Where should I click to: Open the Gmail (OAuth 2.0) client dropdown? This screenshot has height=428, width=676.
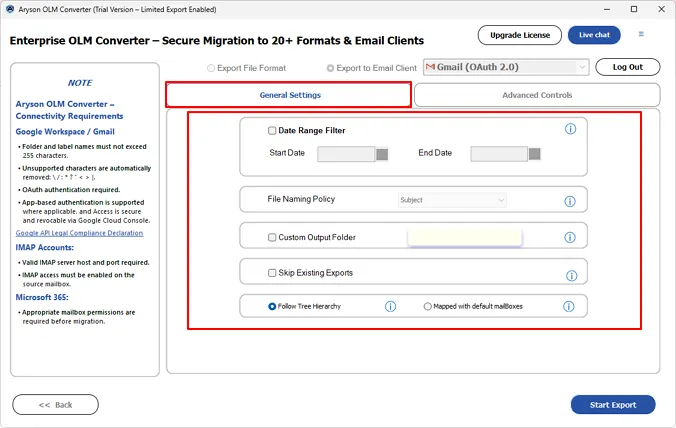(506, 67)
